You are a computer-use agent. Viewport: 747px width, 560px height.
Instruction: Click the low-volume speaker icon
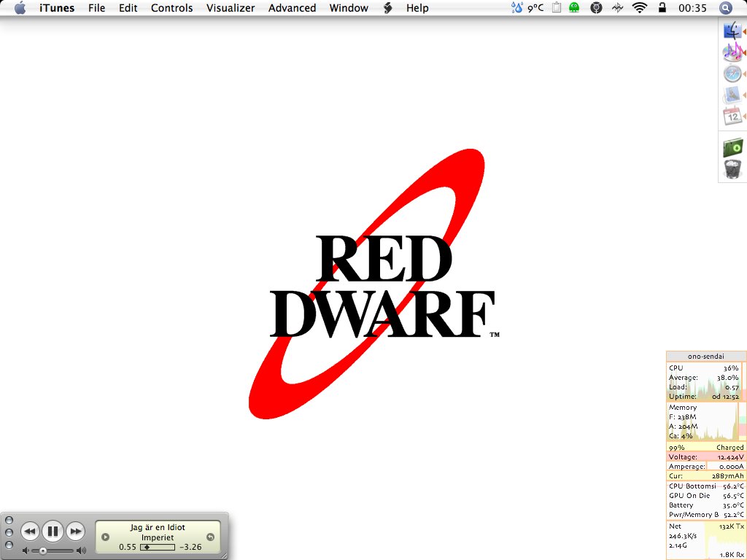[x=26, y=551]
